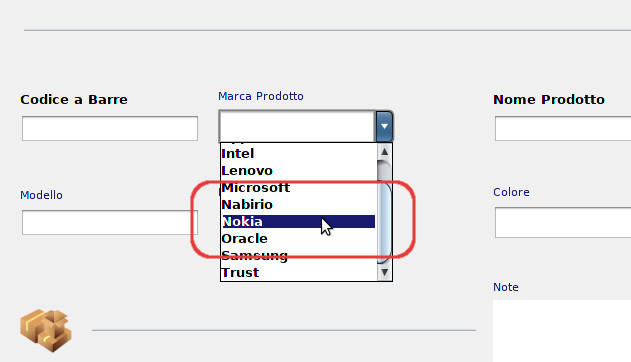
Task: Click the cardboard boxes product icon
Action: [x=46, y=331]
